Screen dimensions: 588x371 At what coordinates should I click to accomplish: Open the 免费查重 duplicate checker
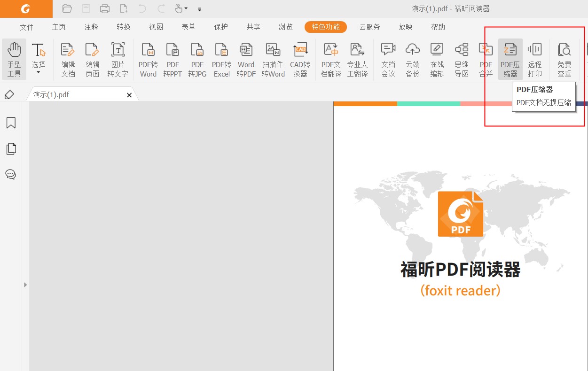coord(564,59)
